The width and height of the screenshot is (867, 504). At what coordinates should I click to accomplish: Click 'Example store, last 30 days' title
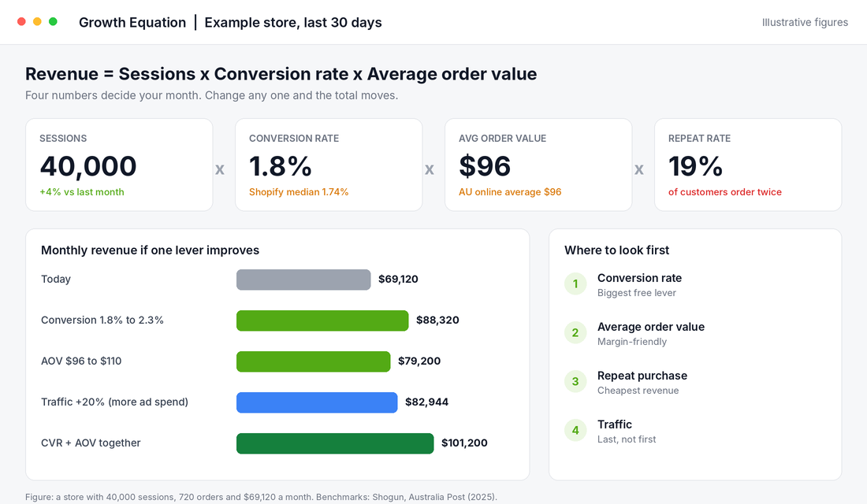click(x=293, y=23)
